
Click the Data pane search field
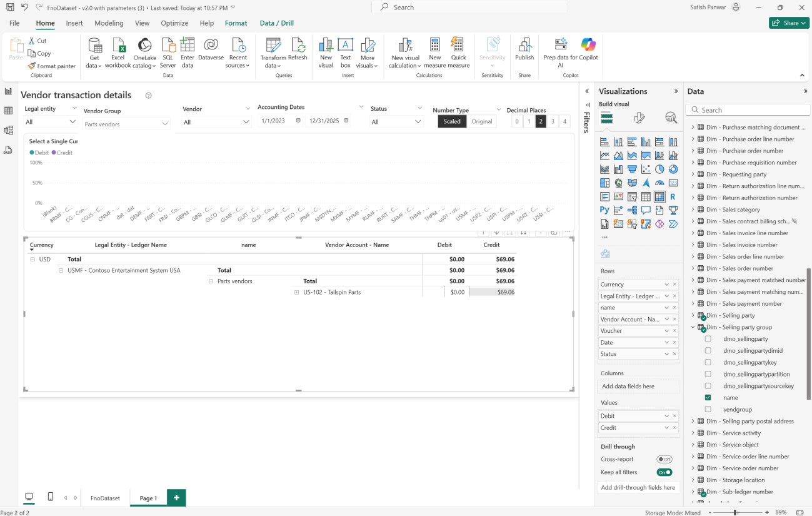pos(747,110)
